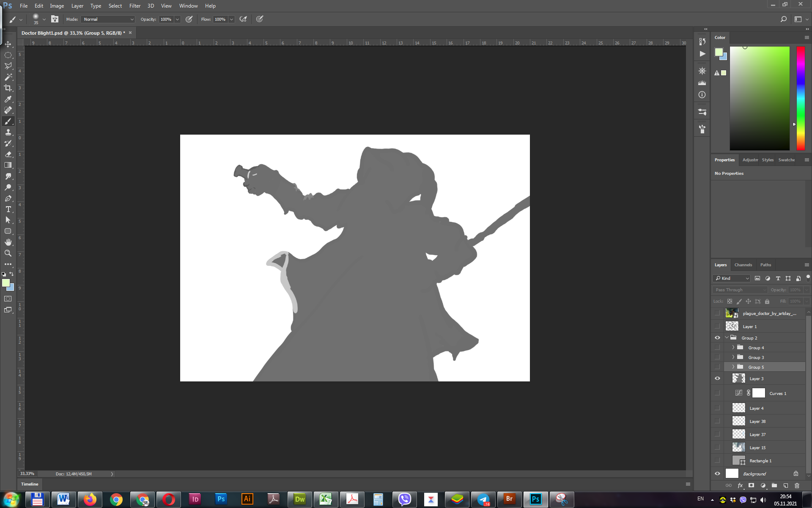812x508 pixels.
Task: Open Color panel options menu
Action: 807,37
